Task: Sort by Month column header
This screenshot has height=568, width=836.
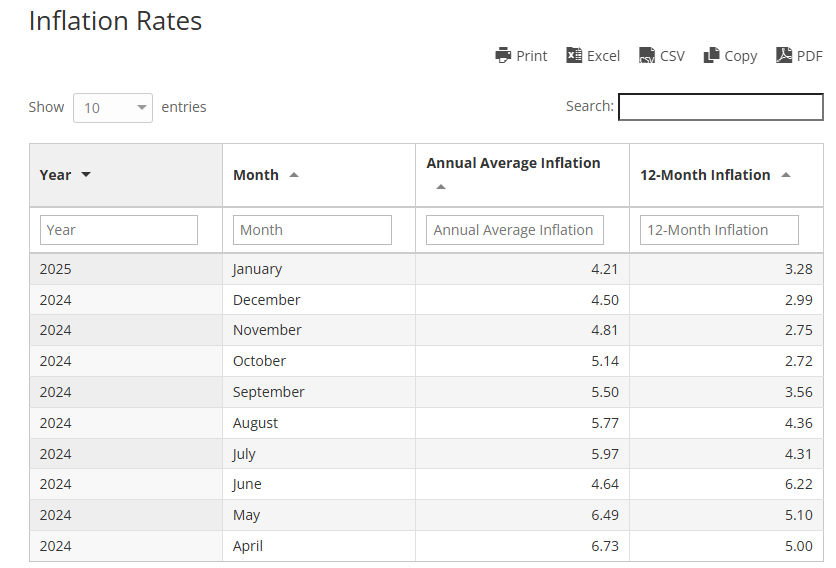Action: (x=319, y=175)
